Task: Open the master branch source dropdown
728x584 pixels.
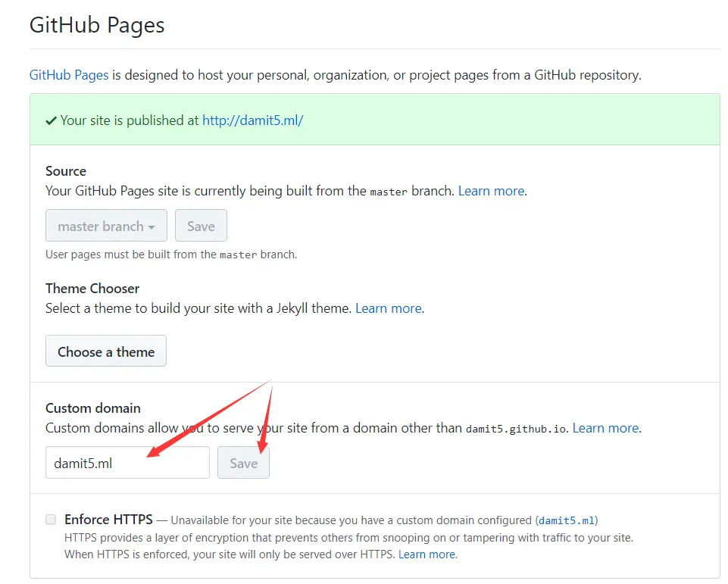Action: (x=106, y=226)
